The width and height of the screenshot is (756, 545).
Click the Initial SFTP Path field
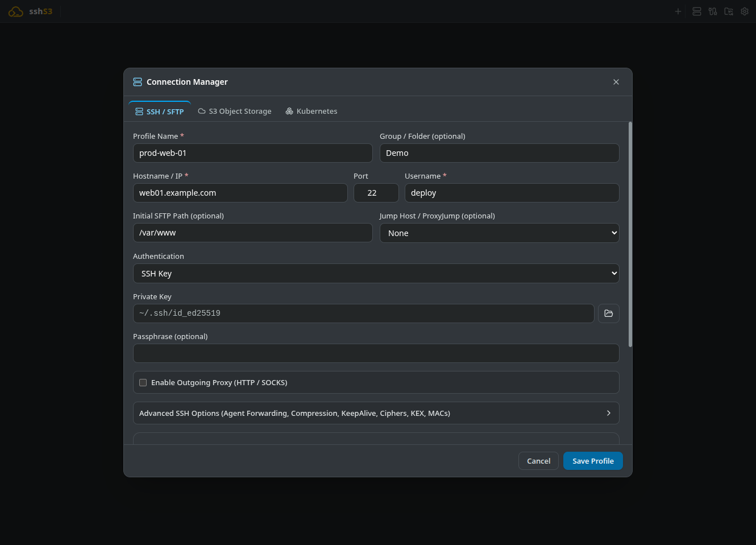coord(253,233)
